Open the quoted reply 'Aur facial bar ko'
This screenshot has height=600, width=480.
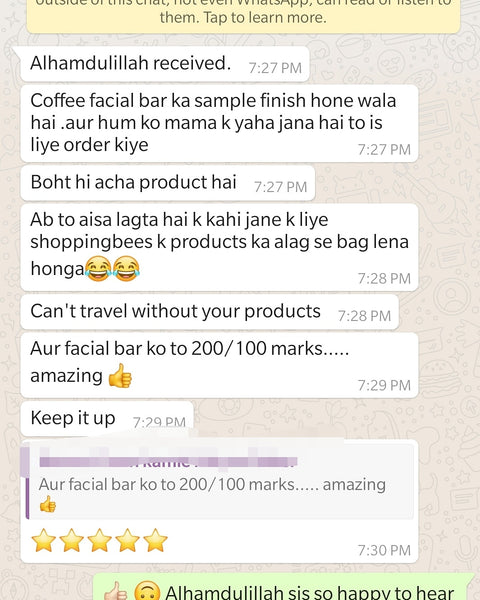220,481
